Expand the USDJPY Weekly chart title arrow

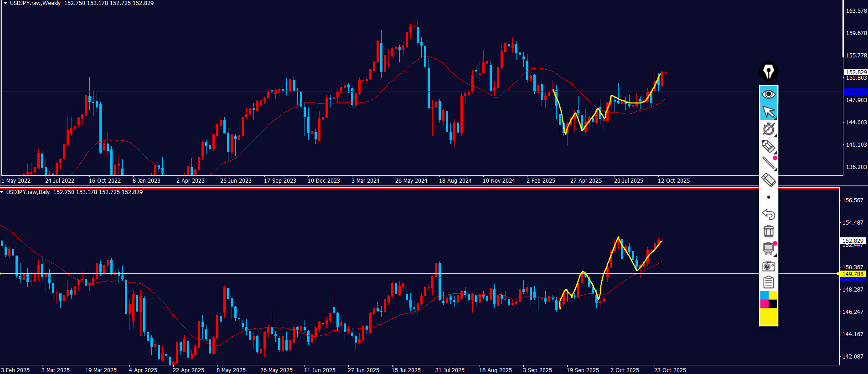pos(5,3)
